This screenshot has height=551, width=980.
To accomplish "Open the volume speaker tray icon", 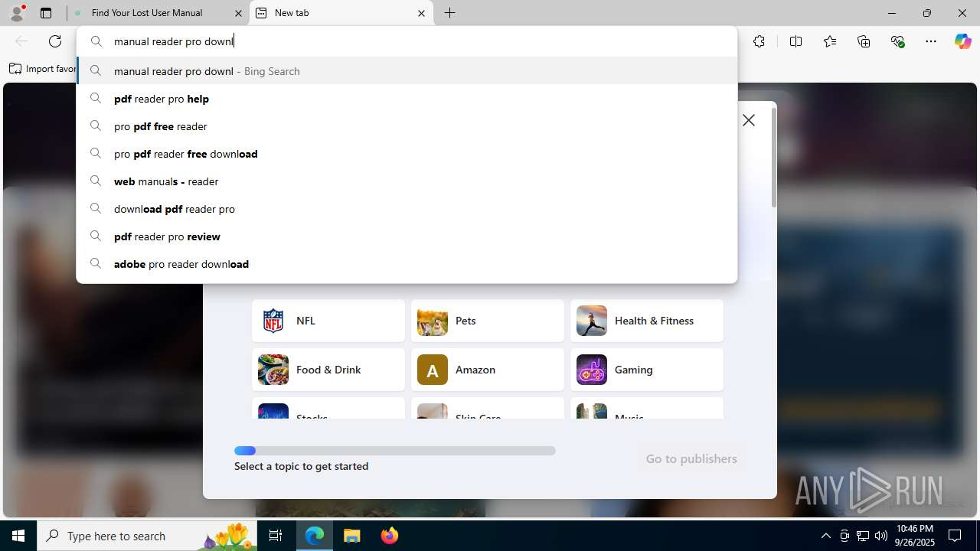I will click(881, 536).
